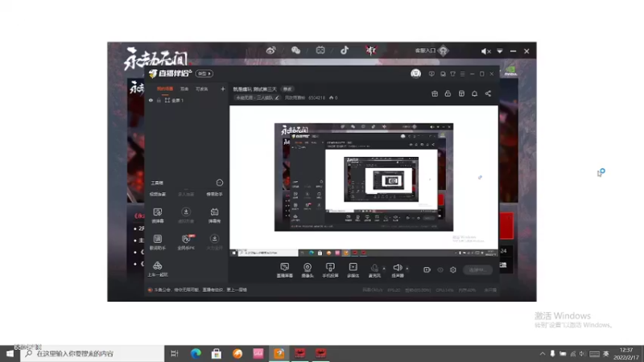Toggle the lock on 全屏 1 source
The height and width of the screenshot is (362, 644).
pos(159,100)
